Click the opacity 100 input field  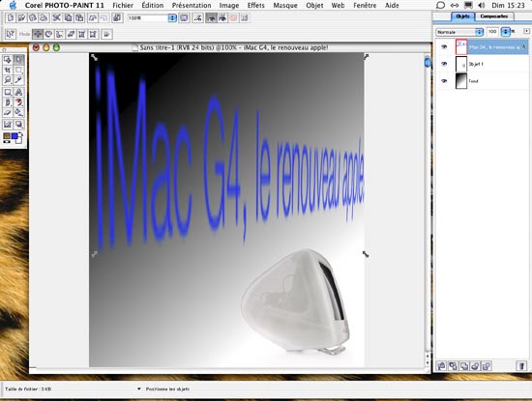coord(492,32)
